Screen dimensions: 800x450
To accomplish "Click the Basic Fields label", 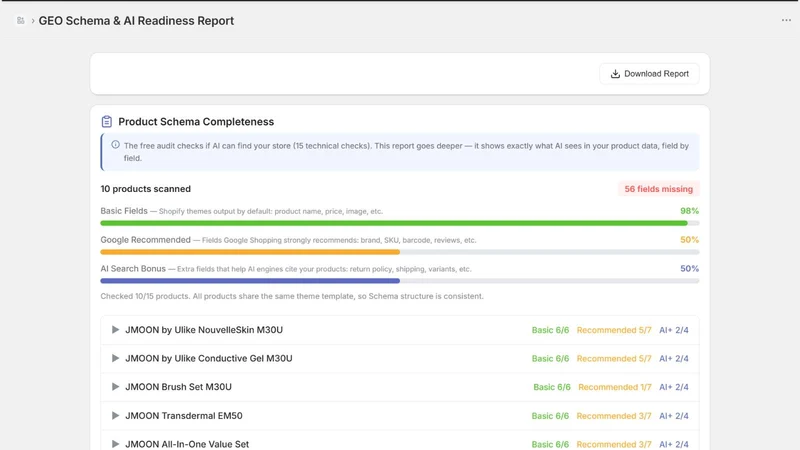I will pos(124,211).
